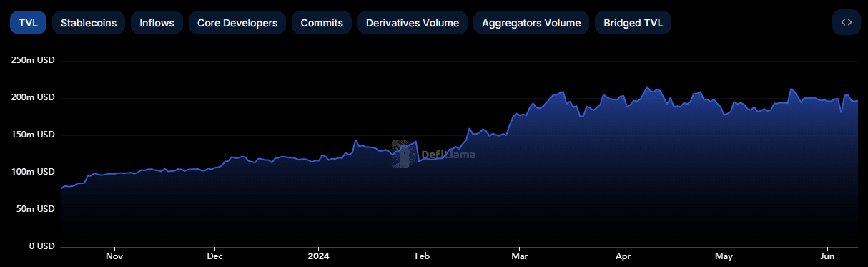Click the 2024 date label
This screenshot has height=267, width=868.
319,256
